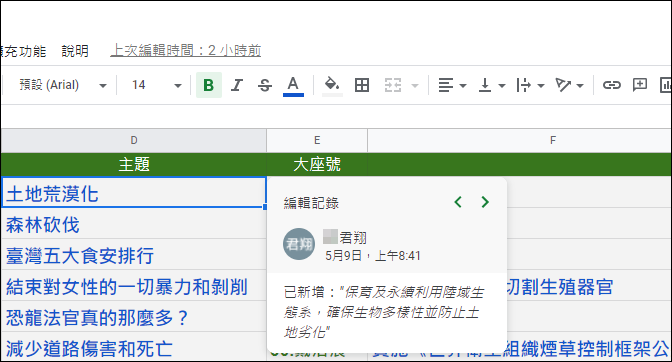Select column E header

(317, 141)
